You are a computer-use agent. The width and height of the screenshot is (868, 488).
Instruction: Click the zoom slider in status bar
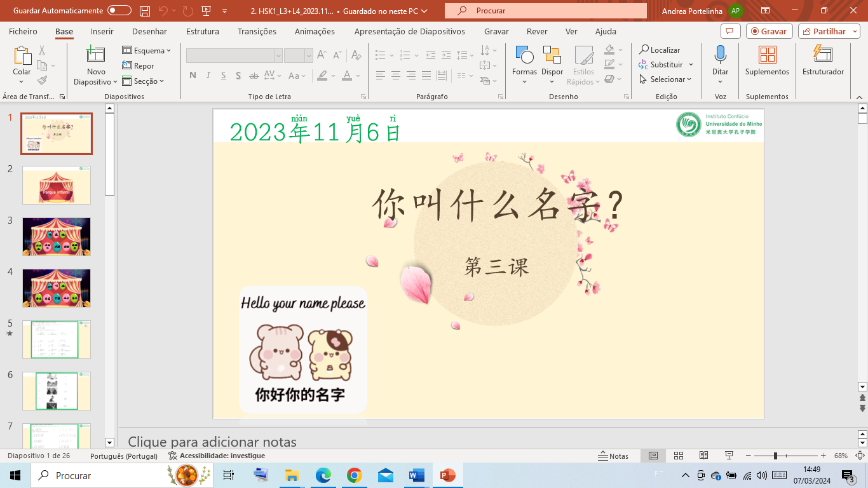click(x=775, y=456)
